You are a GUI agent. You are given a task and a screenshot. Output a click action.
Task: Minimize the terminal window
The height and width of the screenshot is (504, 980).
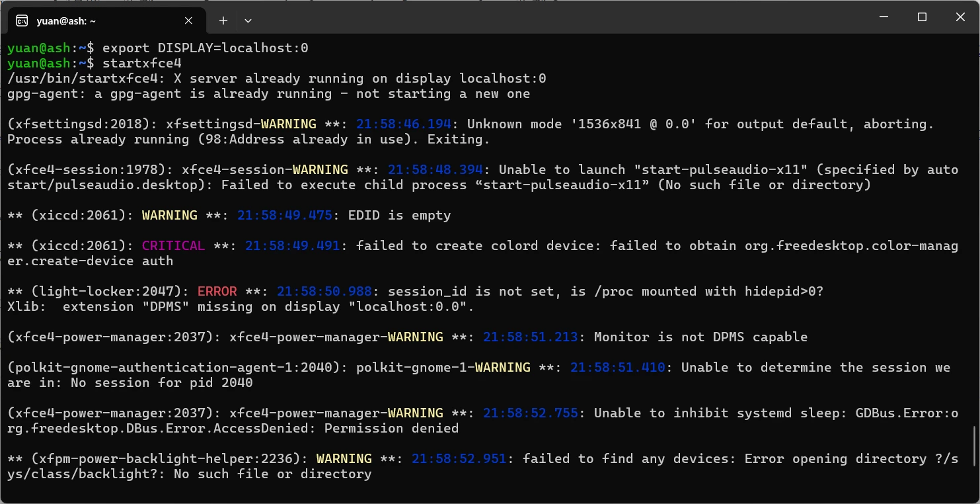[x=883, y=17]
